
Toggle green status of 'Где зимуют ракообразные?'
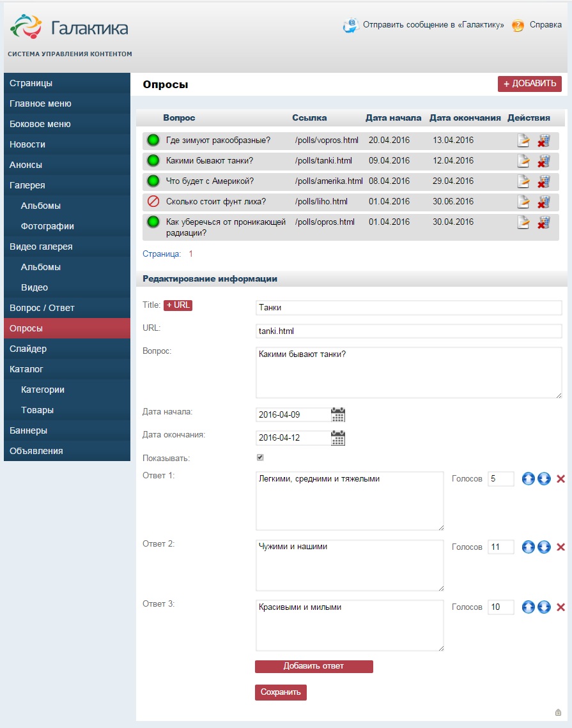tap(153, 140)
